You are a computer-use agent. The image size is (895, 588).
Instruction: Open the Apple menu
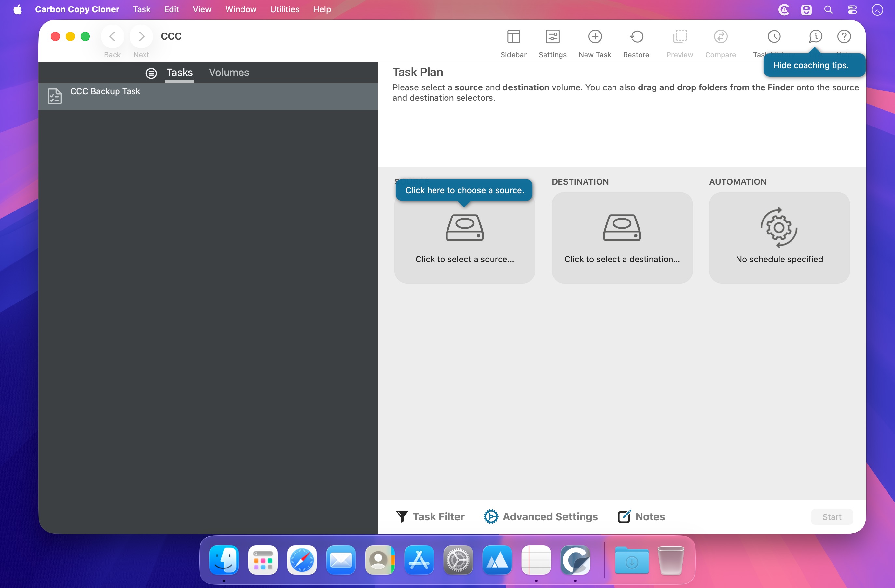pos(18,9)
